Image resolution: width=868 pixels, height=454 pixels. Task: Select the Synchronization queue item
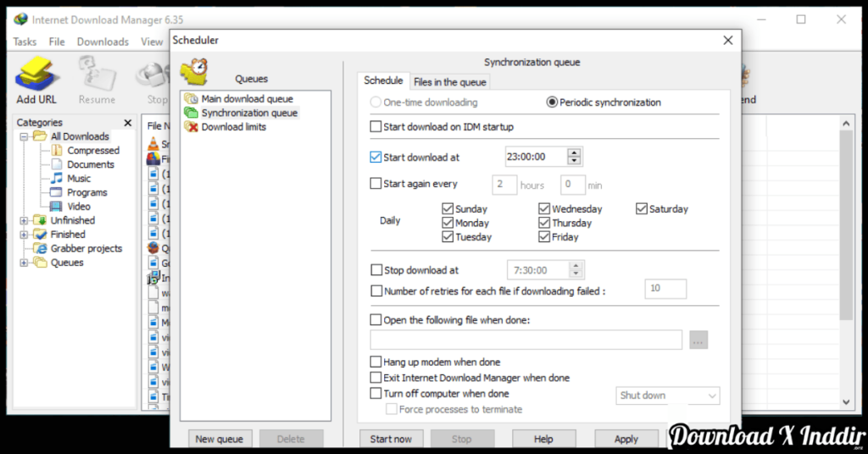pyautogui.click(x=249, y=113)
